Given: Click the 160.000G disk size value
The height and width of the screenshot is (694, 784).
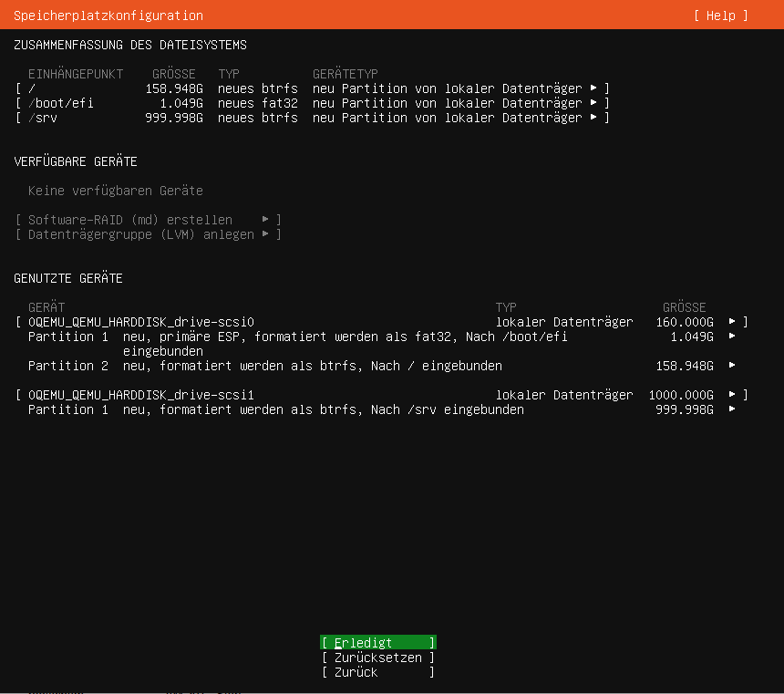Looking at the screenshot, I should pos(685,321).
